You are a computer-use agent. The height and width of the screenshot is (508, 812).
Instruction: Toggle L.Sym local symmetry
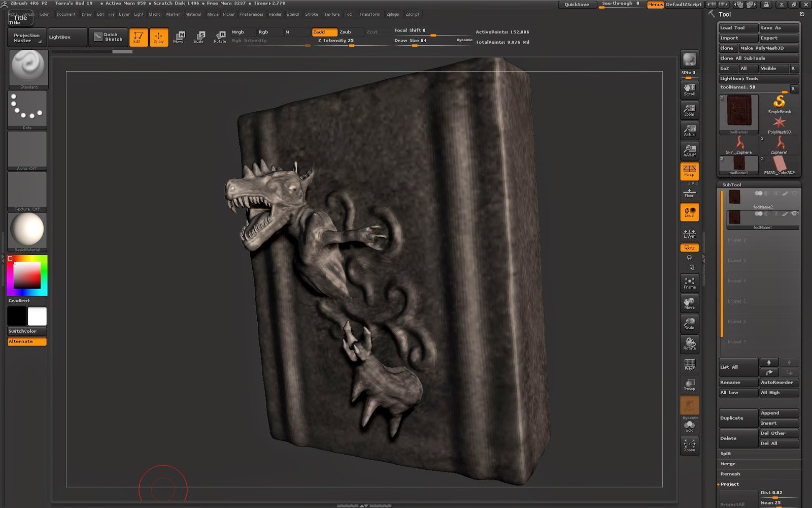(689, 233)
